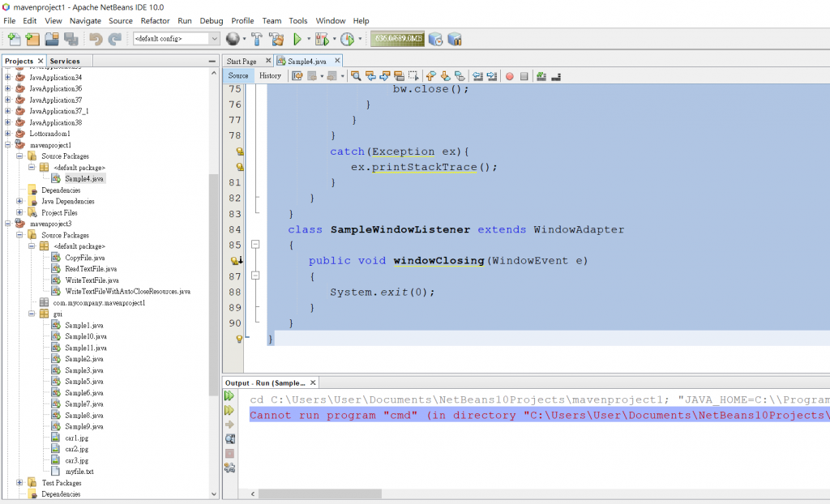The image size is (830, 504).
Task: Open the Tools menu
Action: (298, 20)
